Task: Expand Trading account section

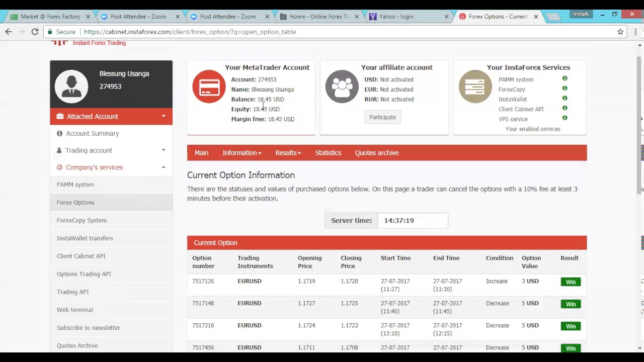Action: (x=111, y=150)
